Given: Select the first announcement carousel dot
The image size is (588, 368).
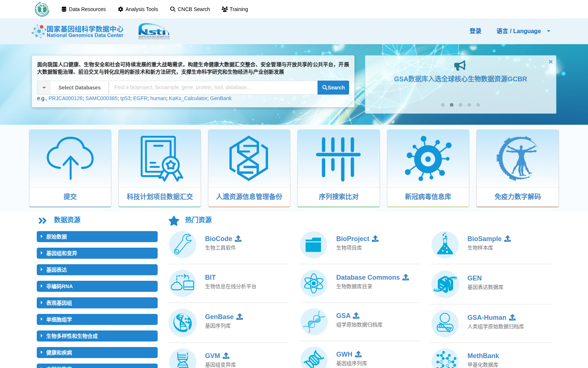Looking at the screenshot, I should pyautogui.click(x=443, y=105).
